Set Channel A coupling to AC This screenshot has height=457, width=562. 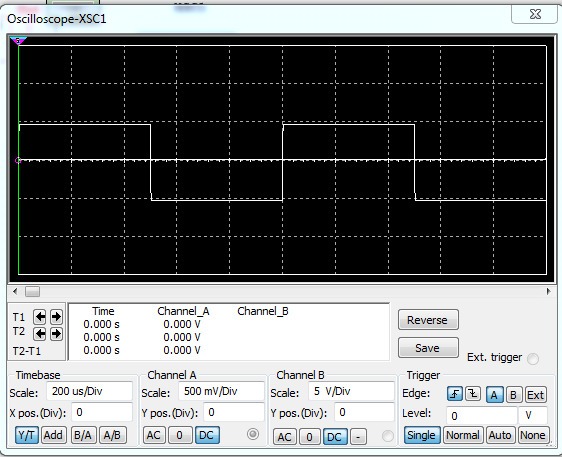coord(154,435)
